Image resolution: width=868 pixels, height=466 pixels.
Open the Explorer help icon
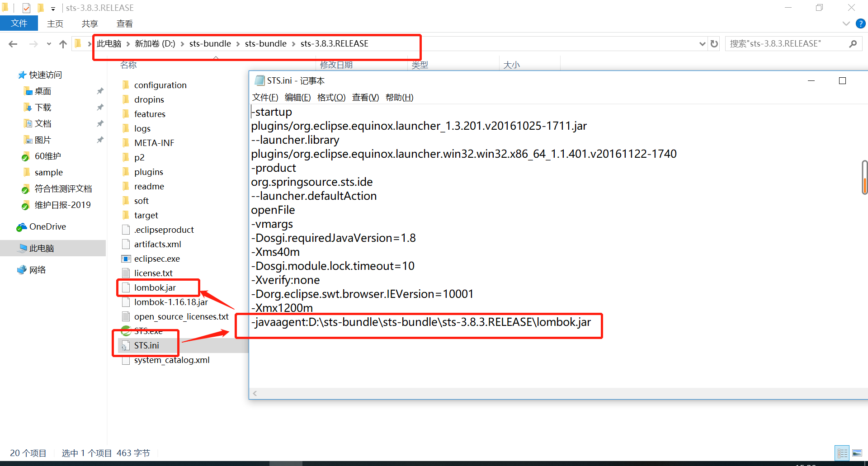(x=860, y=24)
